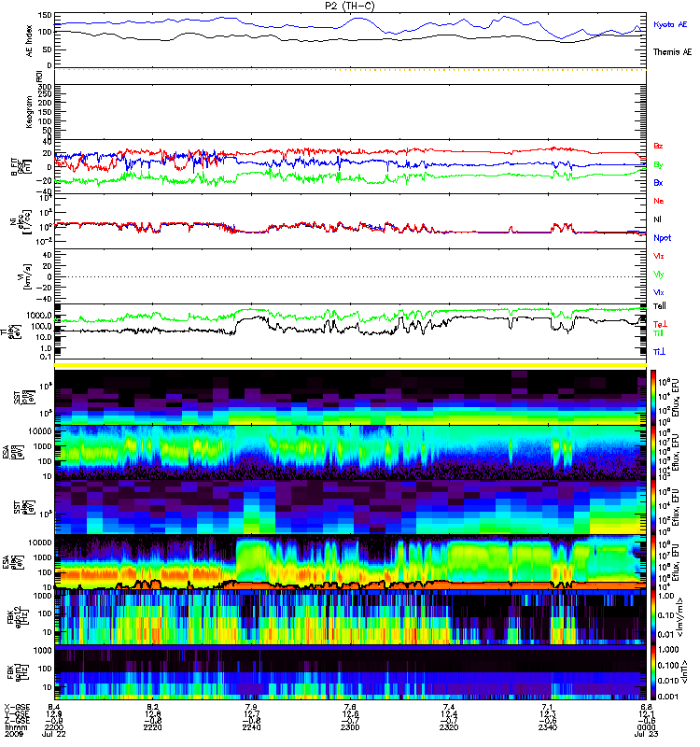
Task: Click the green "By" legend label
Action: tap(658, 165)
